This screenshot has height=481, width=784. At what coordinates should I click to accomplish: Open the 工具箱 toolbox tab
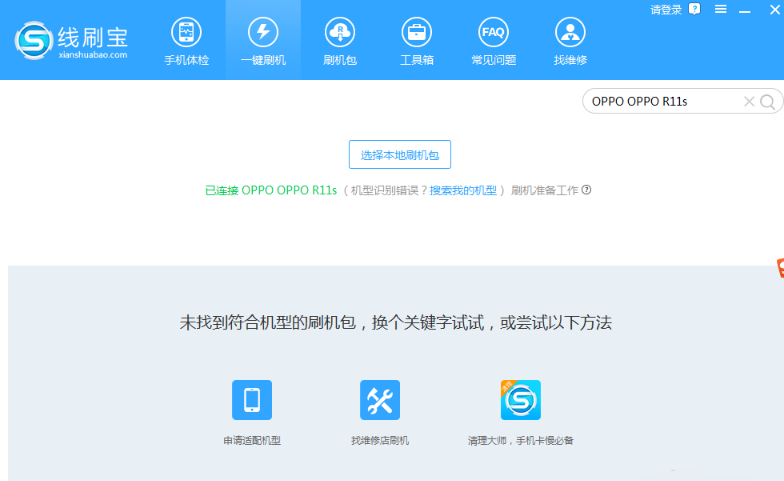(416, 42)
